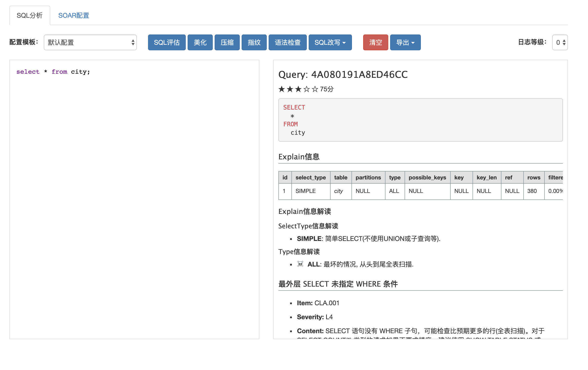The height and width of the screenshot is (370, 588).
Task: Switch to the SOAR配置 tab
Action: click(74, 16)
